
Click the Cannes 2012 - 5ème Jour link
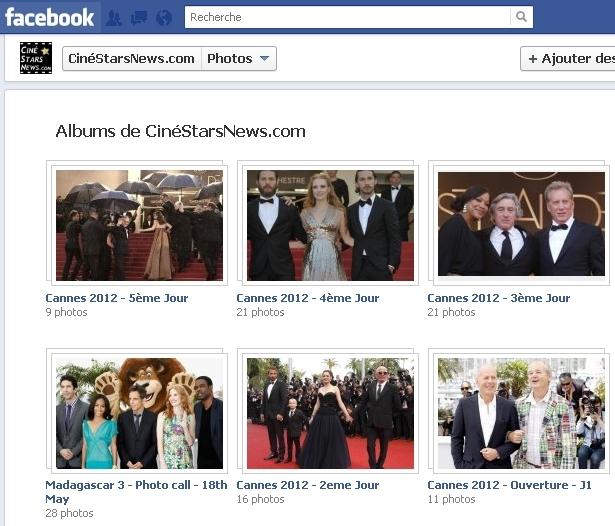(116, 298)
